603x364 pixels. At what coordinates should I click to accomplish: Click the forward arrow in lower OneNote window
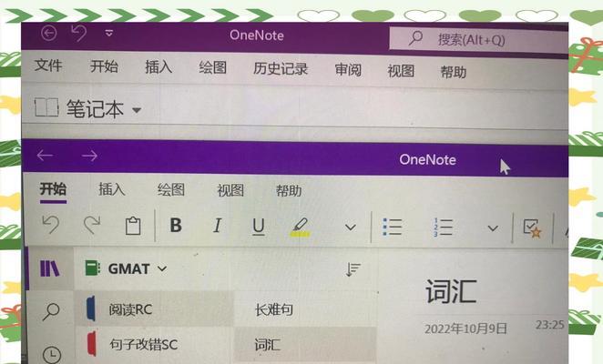[x=89, y=156]
